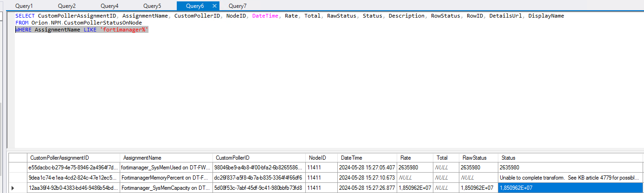Select the NodeID 11411 cell in SysMemUsed row
The image size is (644, 193).
point(321,168)
